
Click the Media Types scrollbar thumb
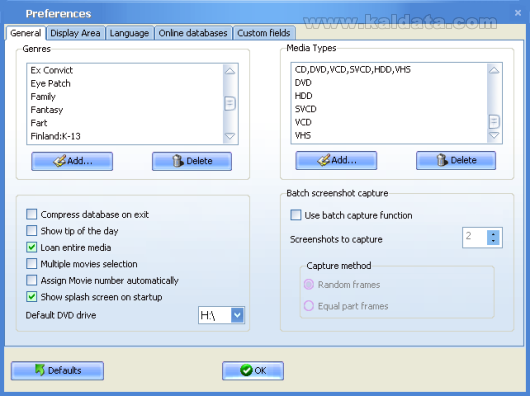pyautogui.click(x=494, y=122)
